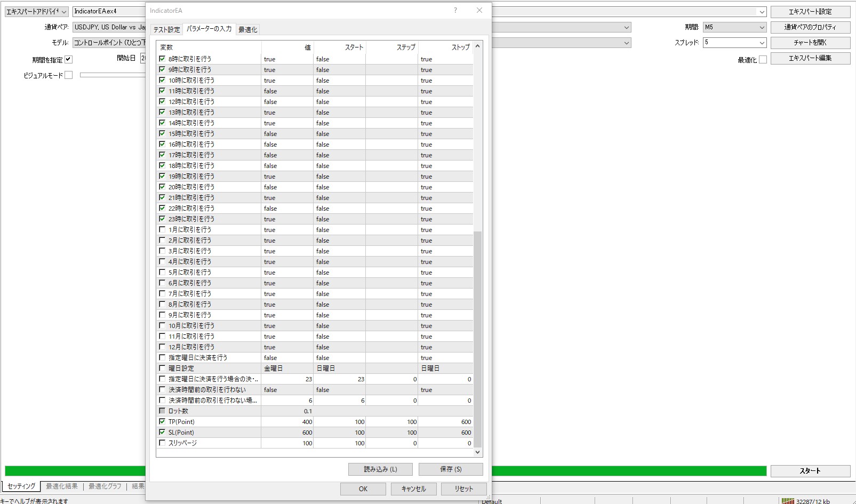The image size is (856, 504).
Task: Check the 曜日設定 parameter checkbox
Action: pyautogui.click(x=163, y=368)
